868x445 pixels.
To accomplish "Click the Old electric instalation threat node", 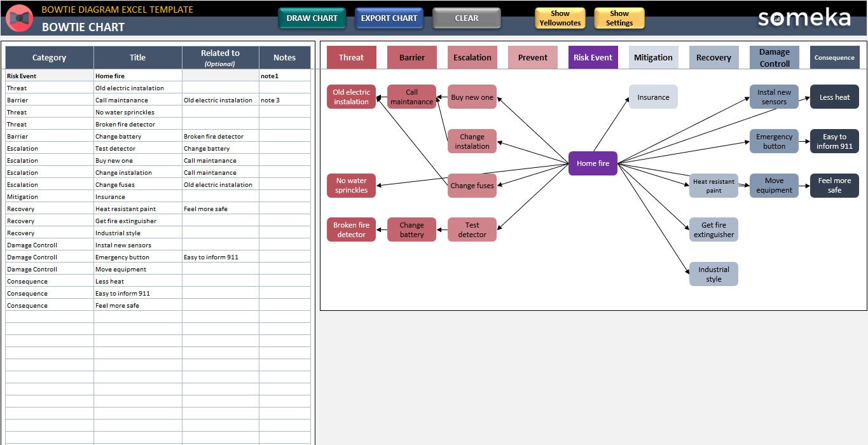I will click(x=351, y=97).
